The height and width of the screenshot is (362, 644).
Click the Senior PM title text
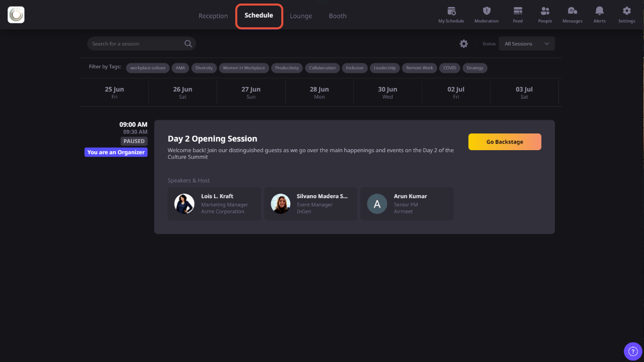coord(406,205)
